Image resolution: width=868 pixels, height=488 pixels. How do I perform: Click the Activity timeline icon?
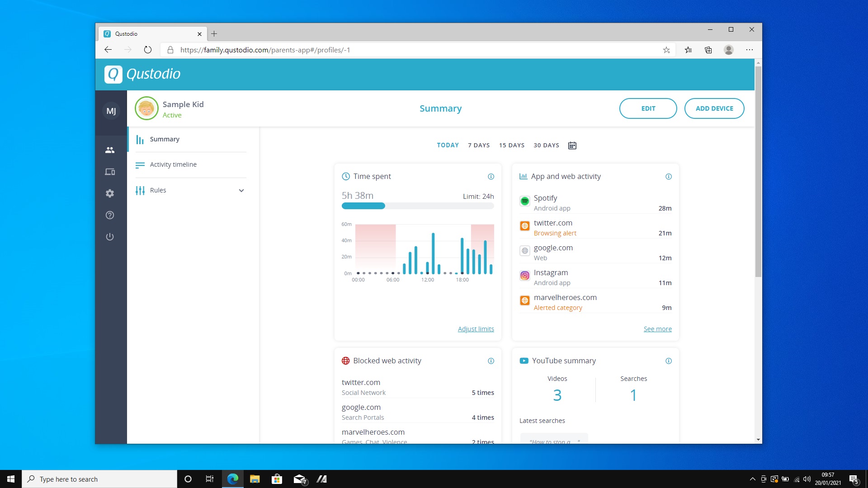point(140,164)
